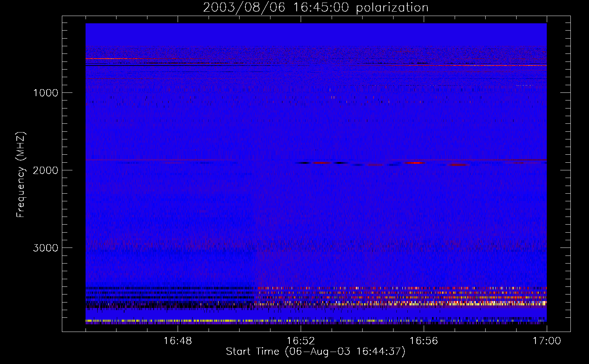Click the 3000 frequency tick label

(x=46, y=248)
